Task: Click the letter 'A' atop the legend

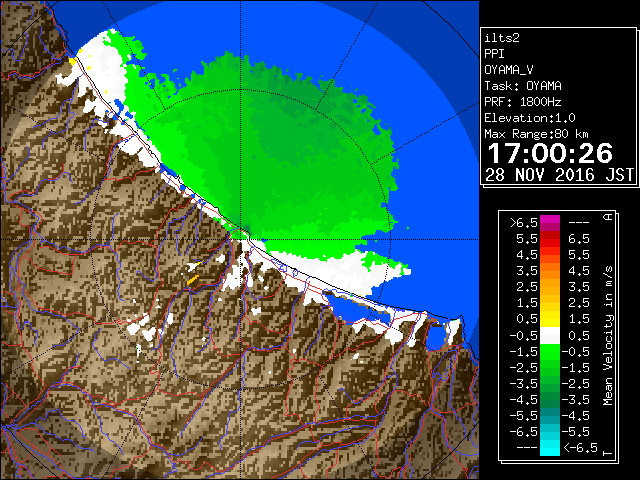Action: click(x=608, y=217)
